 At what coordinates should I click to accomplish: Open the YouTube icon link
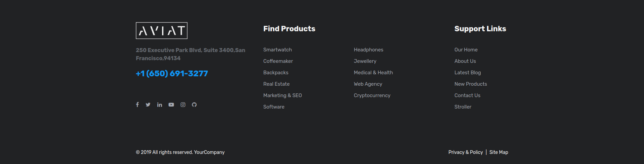click(x=171, y=105)
